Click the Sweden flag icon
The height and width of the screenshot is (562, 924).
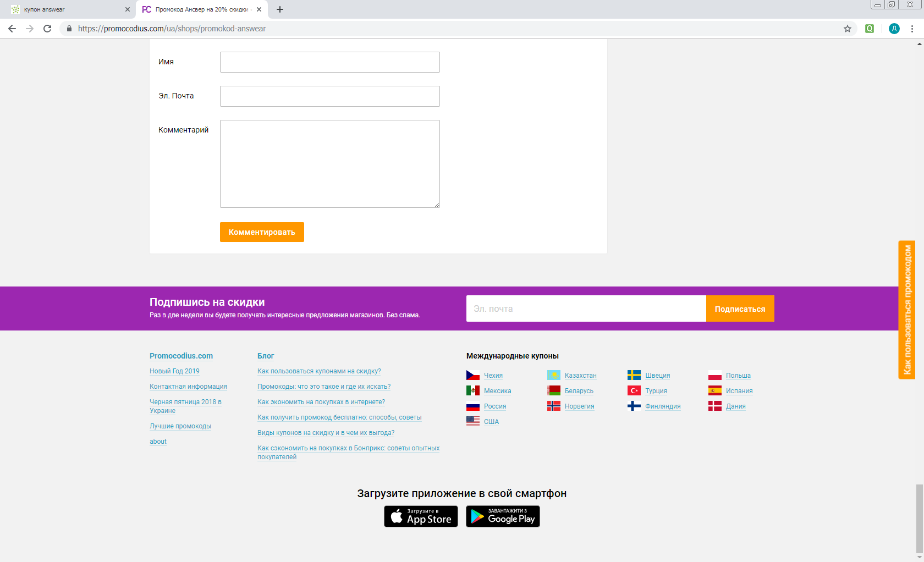(x=634, y=375)
